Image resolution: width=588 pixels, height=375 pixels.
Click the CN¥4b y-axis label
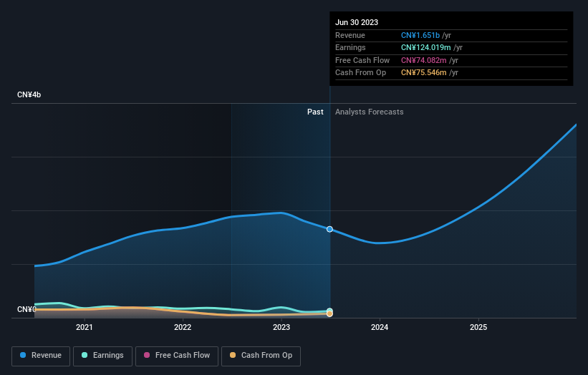[29, 94]
